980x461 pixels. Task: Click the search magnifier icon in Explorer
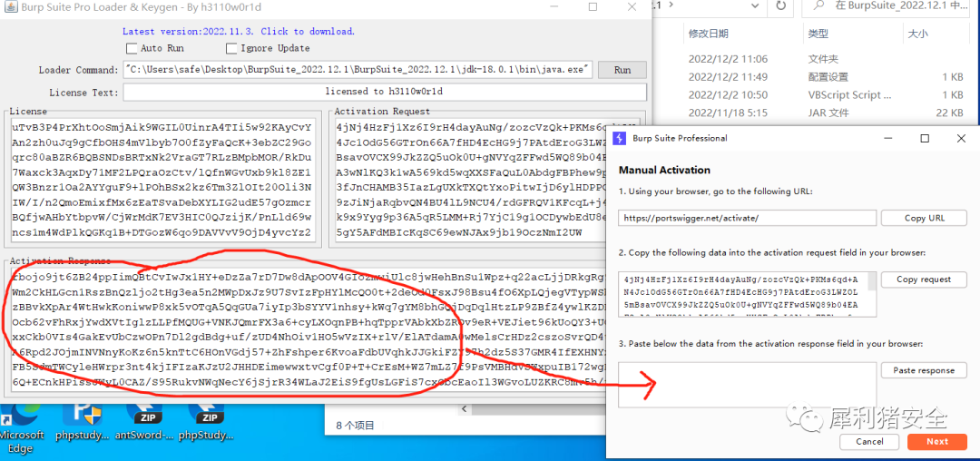coord(818,6)
